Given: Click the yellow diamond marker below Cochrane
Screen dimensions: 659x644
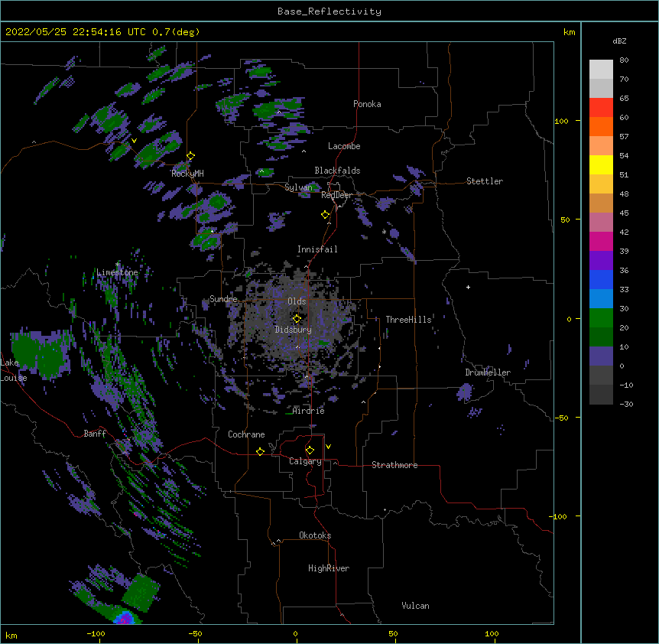Looking at the screenshot, I should coord(260,451).
